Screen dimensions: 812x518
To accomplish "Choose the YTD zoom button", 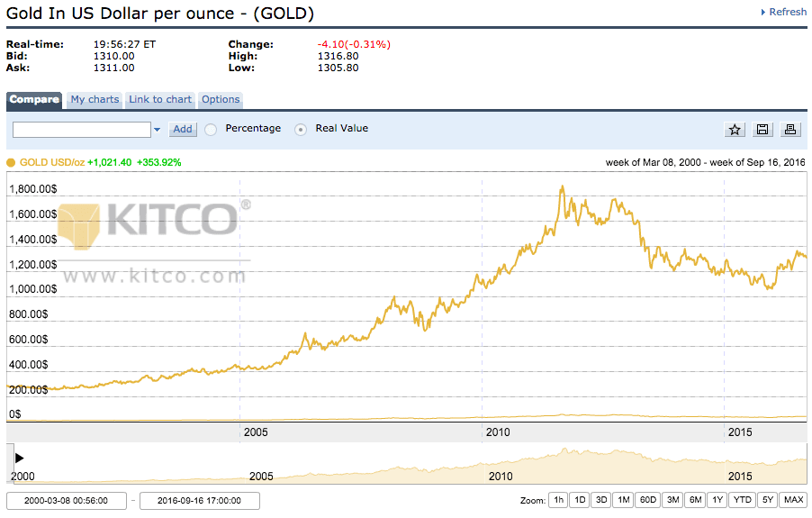I will [x=742, y=500].
